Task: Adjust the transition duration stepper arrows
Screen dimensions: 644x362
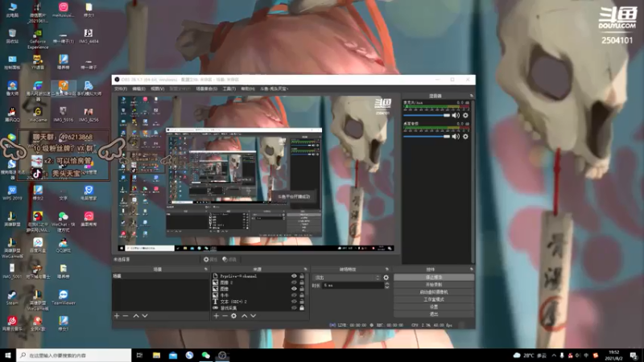Action: click(386, 286)
